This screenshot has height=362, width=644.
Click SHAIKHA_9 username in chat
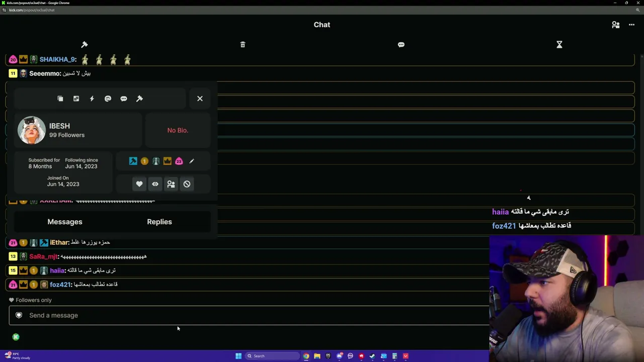[x=57, y=59]
